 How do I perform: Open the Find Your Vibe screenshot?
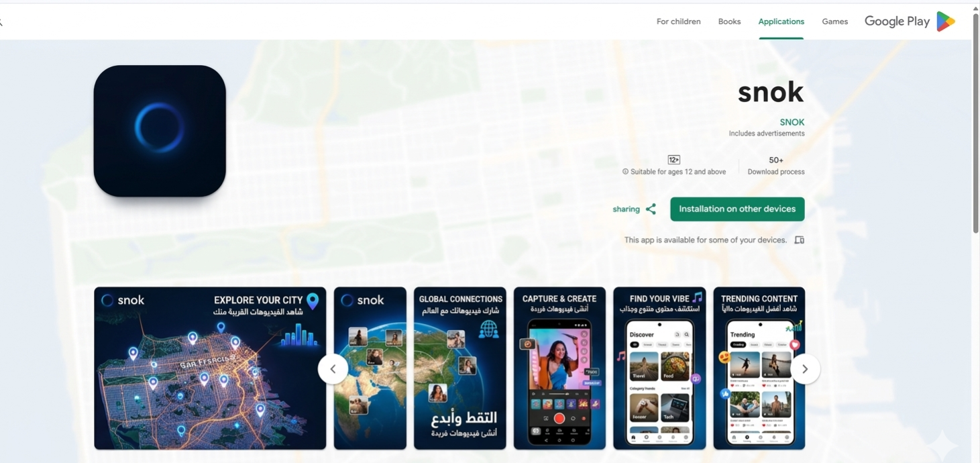point(659,368)
